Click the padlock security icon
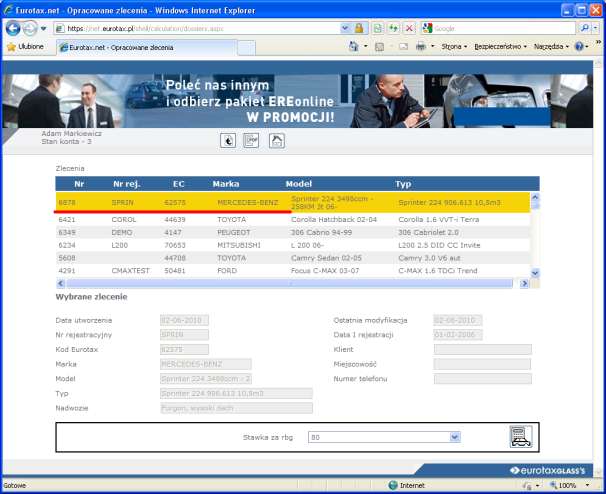The height and width of the screenshot is (494, 606). [x=359, y=28]
